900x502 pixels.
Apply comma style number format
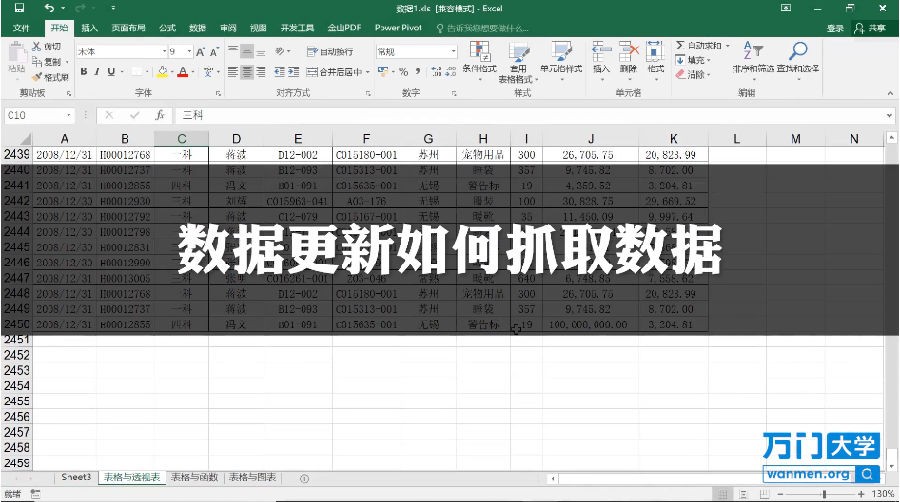(418, 72)
